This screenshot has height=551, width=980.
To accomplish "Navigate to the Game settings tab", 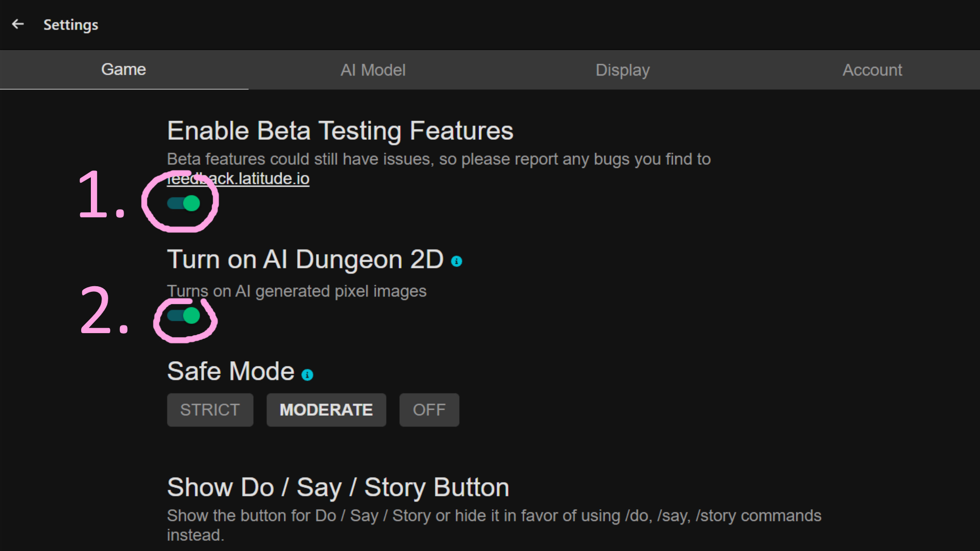I will 124,69.
